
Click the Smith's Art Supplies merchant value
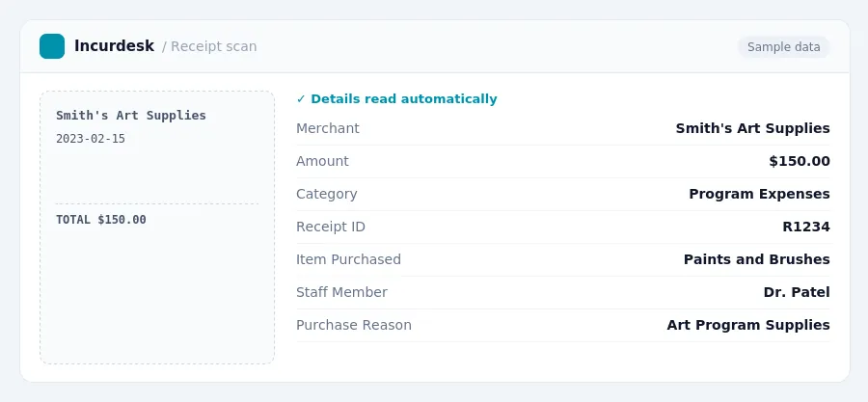pyautogui.click(x=752, y=128)
